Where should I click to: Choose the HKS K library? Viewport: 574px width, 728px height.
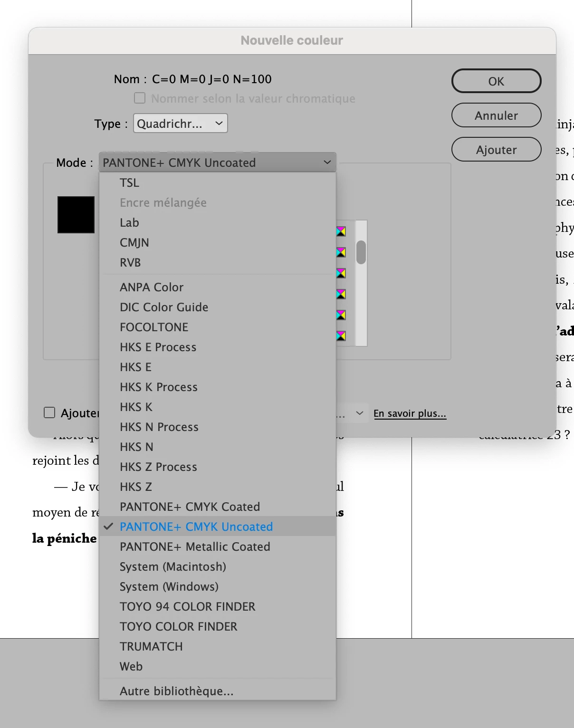[x=218, y=407]
